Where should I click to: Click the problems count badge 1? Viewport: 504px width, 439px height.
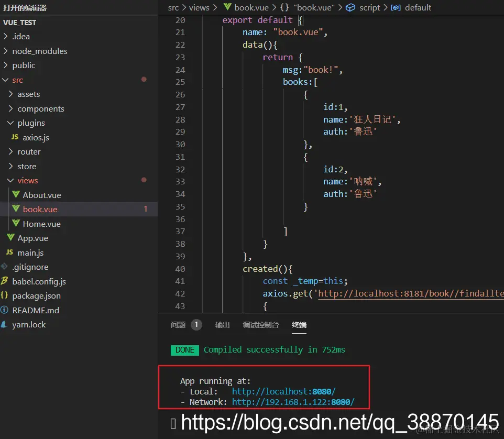click(x=196, y=325)
